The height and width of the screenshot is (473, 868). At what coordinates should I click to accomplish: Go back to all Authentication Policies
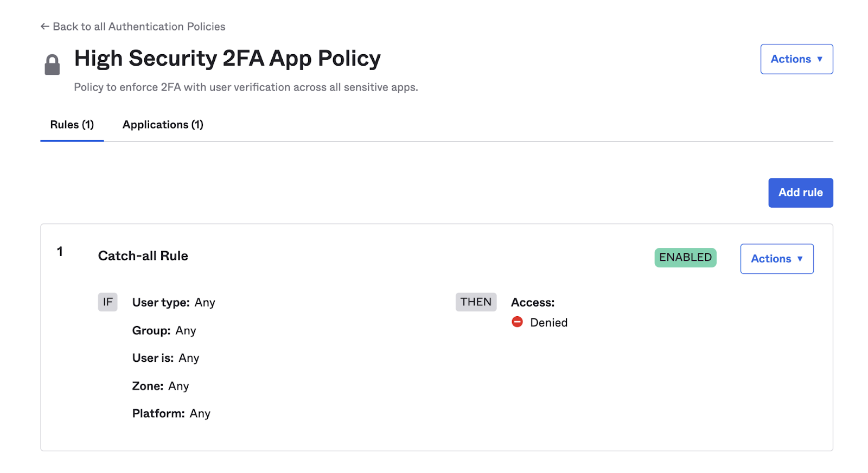coord(139,27)
